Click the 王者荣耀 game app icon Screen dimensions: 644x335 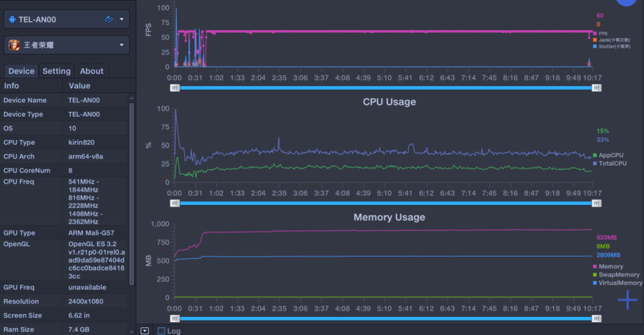(x=14, y=45)
